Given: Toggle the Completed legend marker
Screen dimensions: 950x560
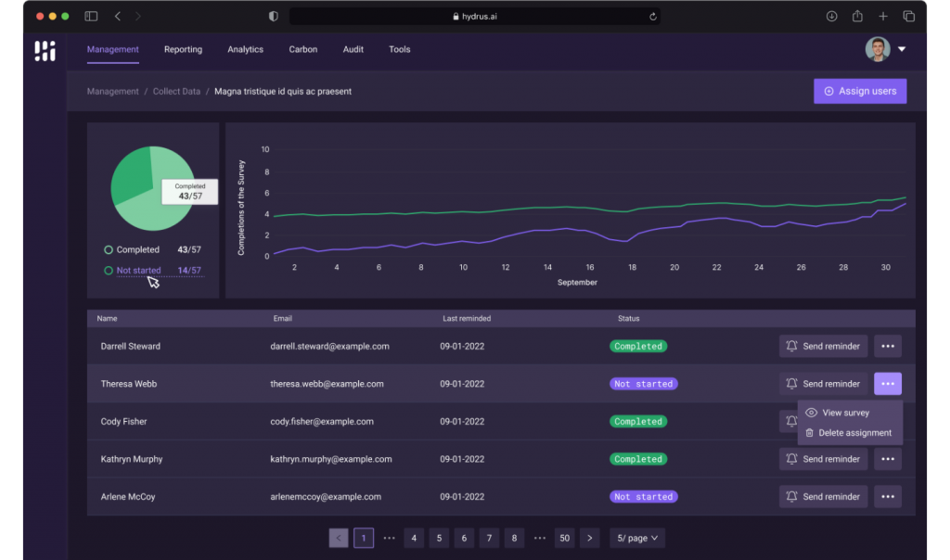Looking at the screenshot, I should point(109,249).
